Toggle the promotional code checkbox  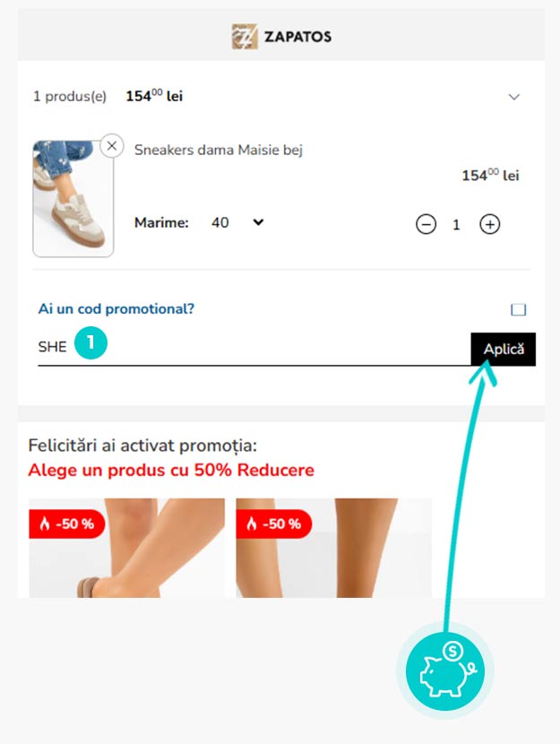518,309
